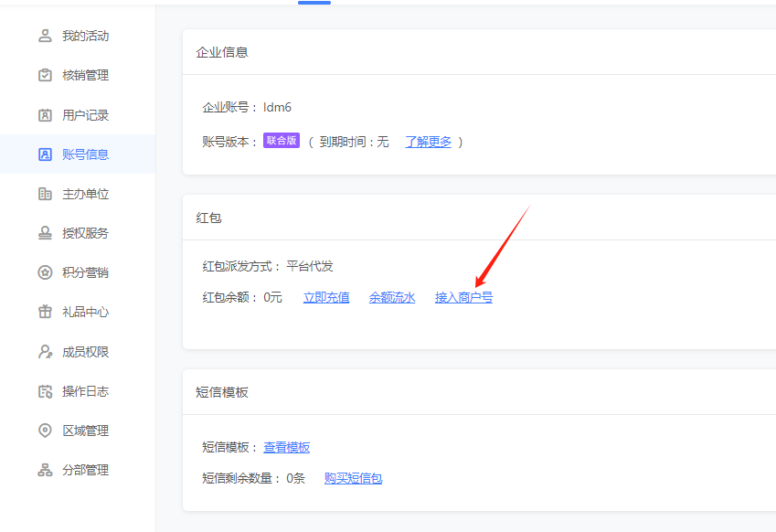Click the 分部管理 hierarchy icon
776x532 pixels.
[x=45, y=470]
